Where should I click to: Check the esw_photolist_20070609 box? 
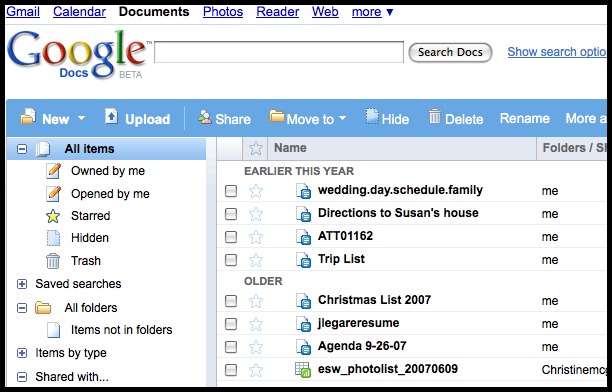[231, 370]
